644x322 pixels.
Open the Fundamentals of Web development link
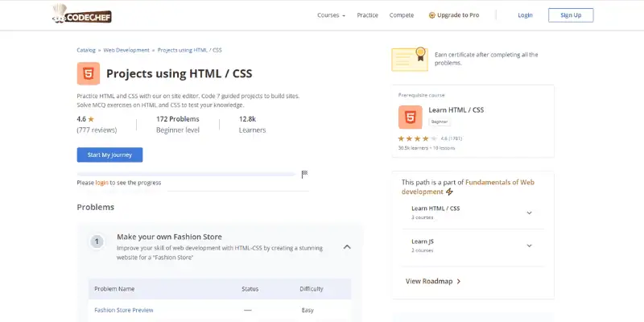coord(468,187)
